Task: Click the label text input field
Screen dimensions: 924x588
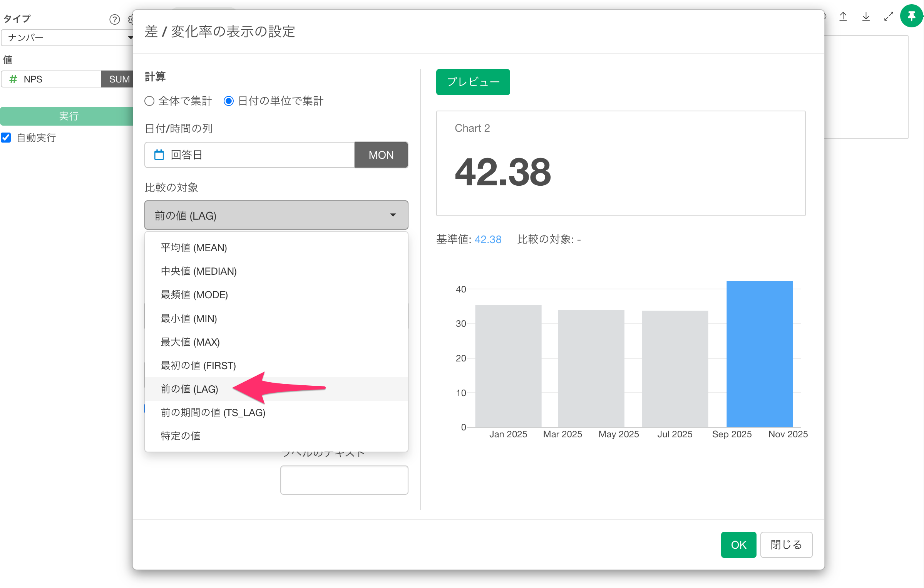Action: click(x=344, y=480)
